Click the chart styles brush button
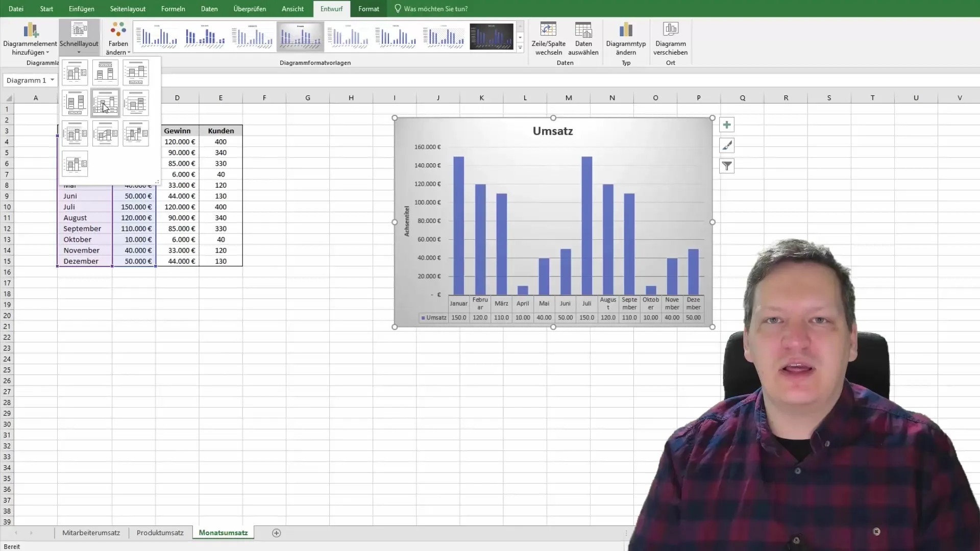 (727, 145)
